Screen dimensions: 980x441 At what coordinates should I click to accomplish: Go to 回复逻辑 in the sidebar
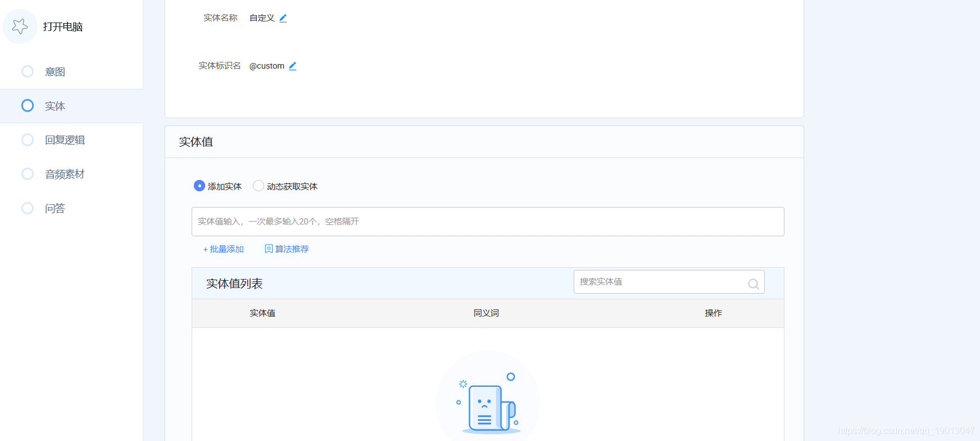[x=65, y=140]
